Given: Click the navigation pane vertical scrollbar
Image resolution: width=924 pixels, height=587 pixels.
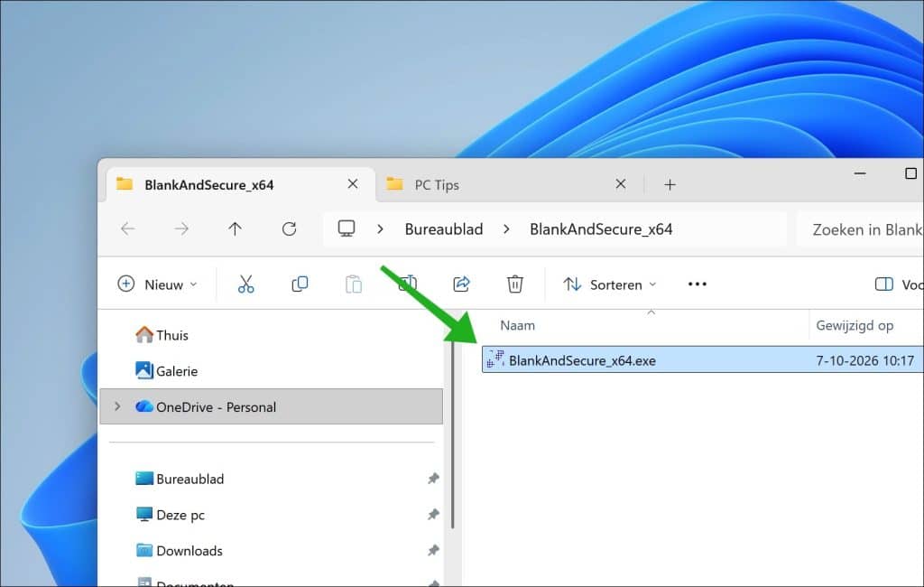Looking at the screenshot, I should pyautogui.click(x=453, y=434).
